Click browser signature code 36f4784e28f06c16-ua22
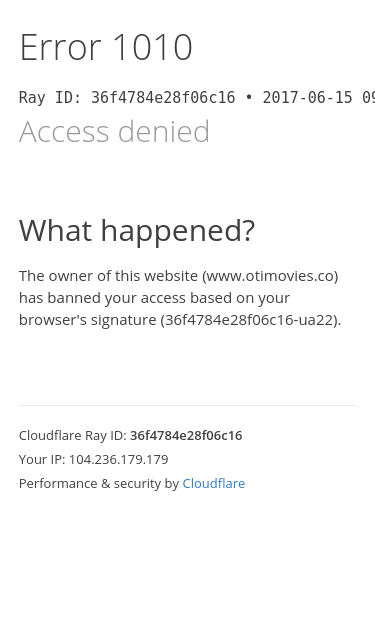 (x=249, y=320)
